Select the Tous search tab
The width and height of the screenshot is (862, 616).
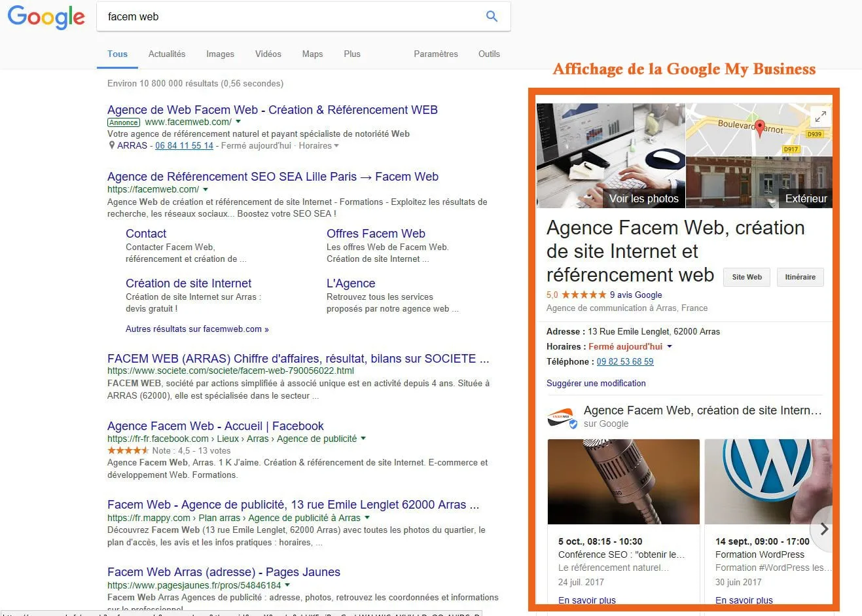[118, 54]
